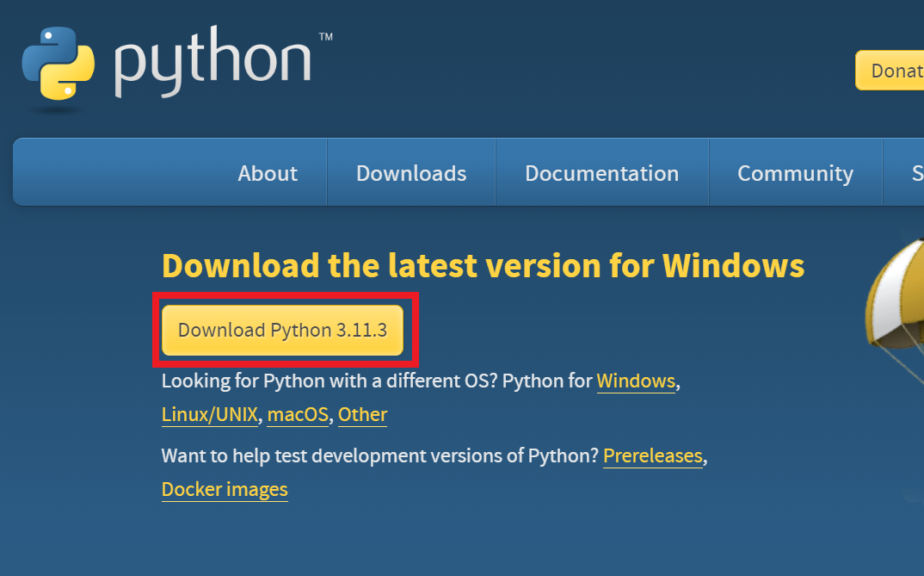Open the About menu

pos(267,172)
